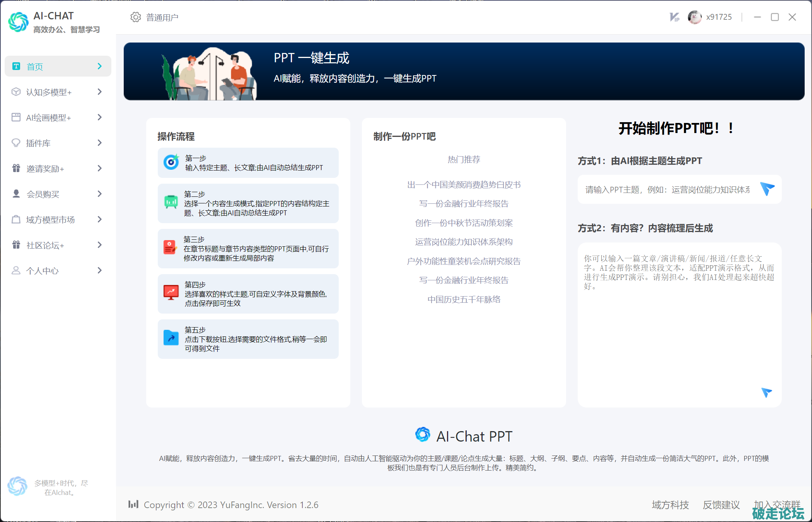This screenshot has width=812, height=522.
Task: Click the VIP badge icon
Action: click(674, 17)
